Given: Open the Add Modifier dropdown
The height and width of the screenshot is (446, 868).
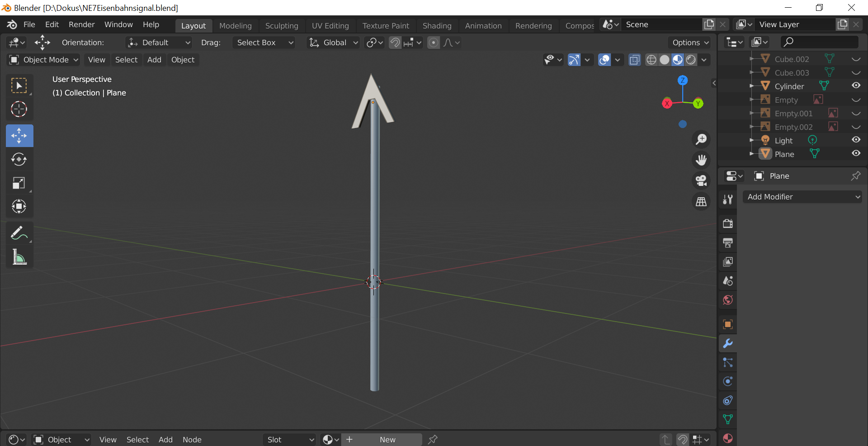Looking at the screenshot, I should [802, 197].
